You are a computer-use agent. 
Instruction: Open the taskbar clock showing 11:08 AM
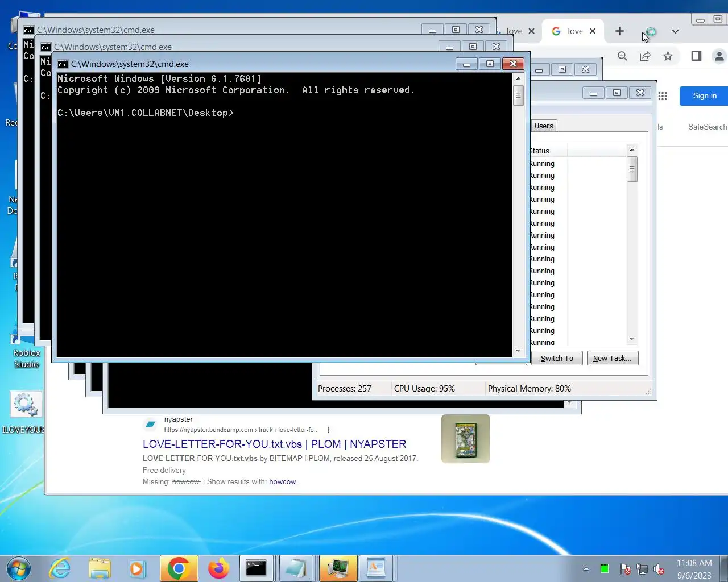pyautogui.click(x=694, y=569)
